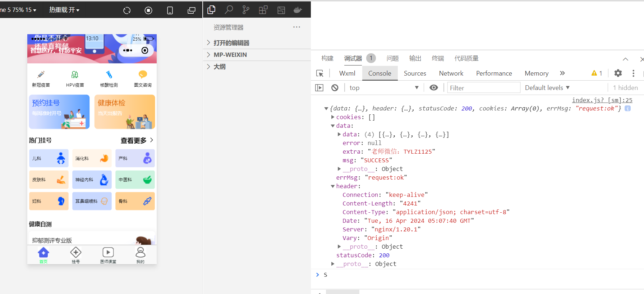Open the Default levels dropdown

click(547, 88)
